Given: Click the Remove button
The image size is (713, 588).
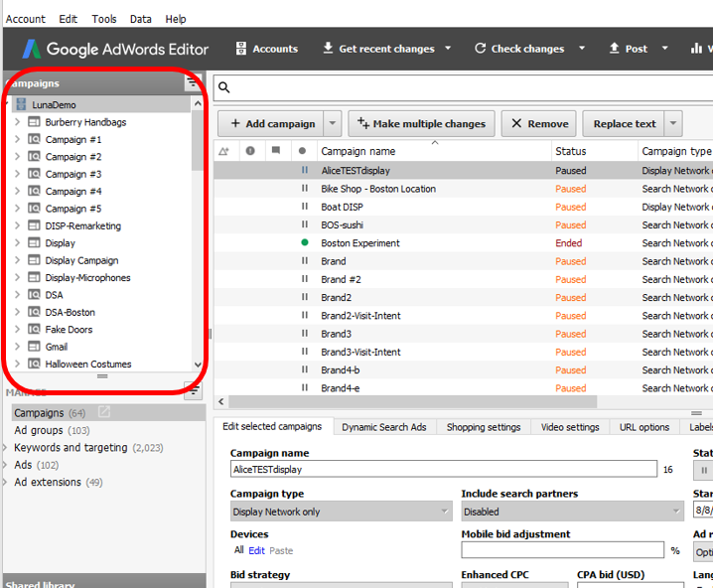Looking at the screenshot, I should coord(539,124).
